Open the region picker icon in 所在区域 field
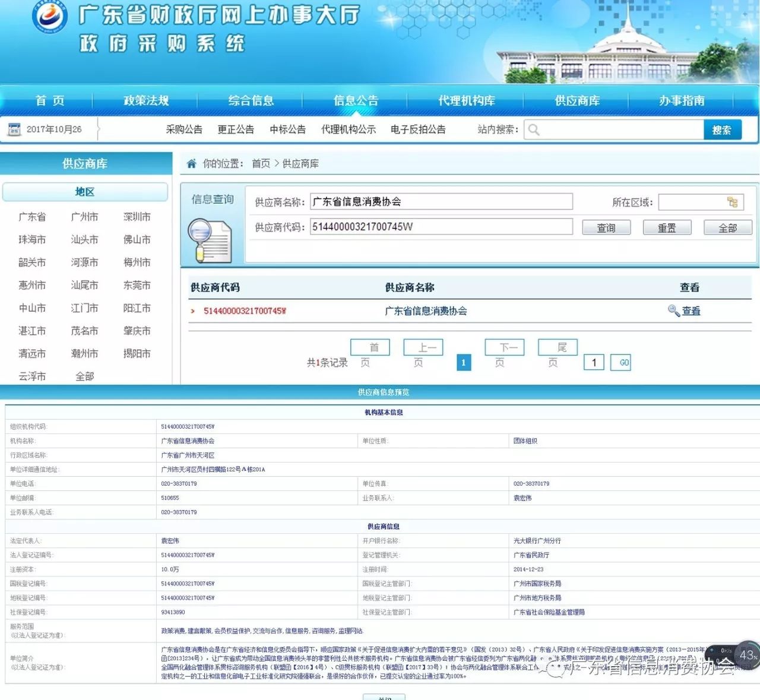This screenshot has height=700, width=760. click(x=732, y=202)
